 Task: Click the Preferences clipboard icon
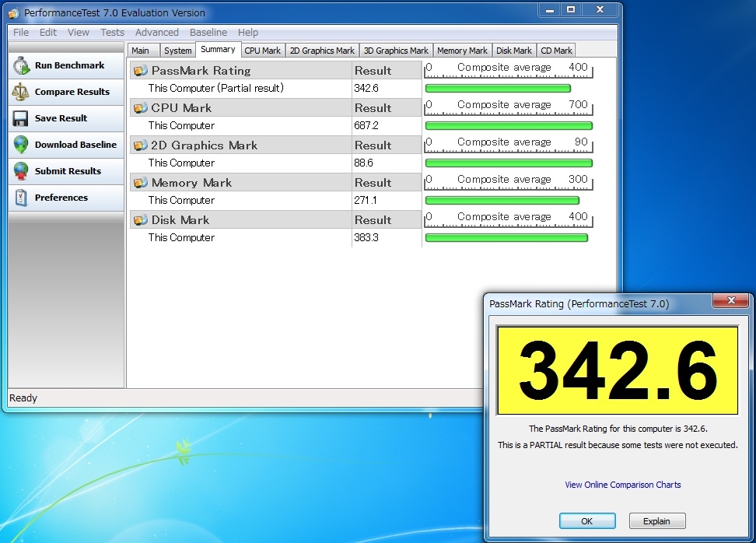[x=21, y=198]
